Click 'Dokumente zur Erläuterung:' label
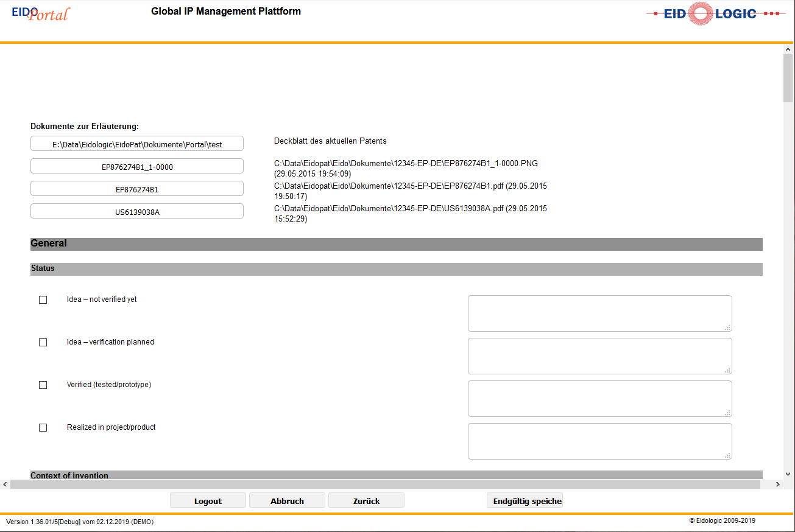 coord(85,127)
